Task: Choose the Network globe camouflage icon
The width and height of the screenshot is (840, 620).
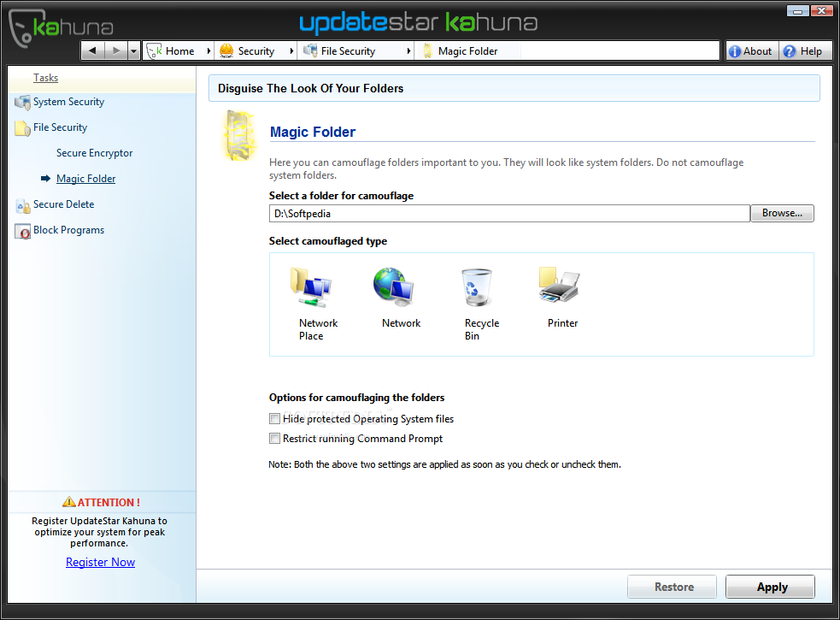Action: point(393,287)
